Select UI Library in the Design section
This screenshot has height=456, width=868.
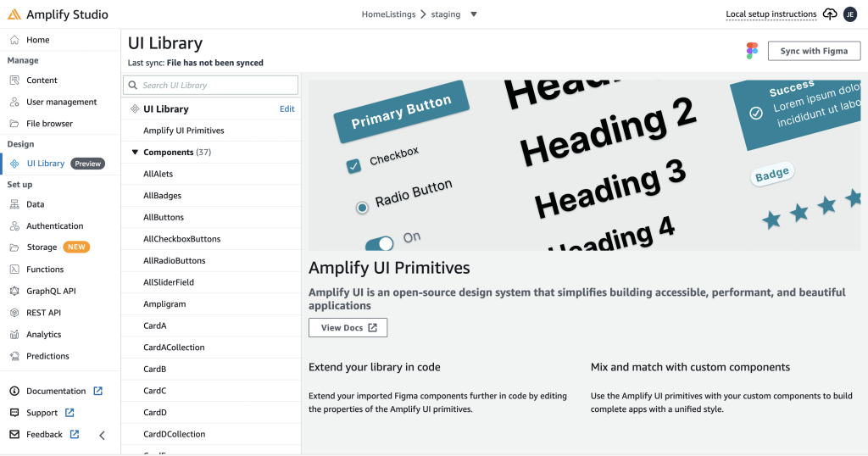46,164
